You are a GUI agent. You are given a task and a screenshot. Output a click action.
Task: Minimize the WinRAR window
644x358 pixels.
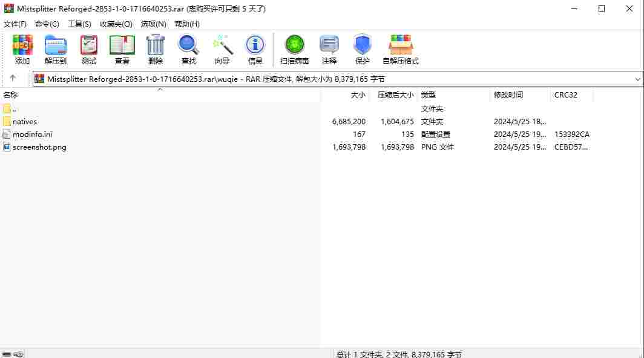pos(574,8)
